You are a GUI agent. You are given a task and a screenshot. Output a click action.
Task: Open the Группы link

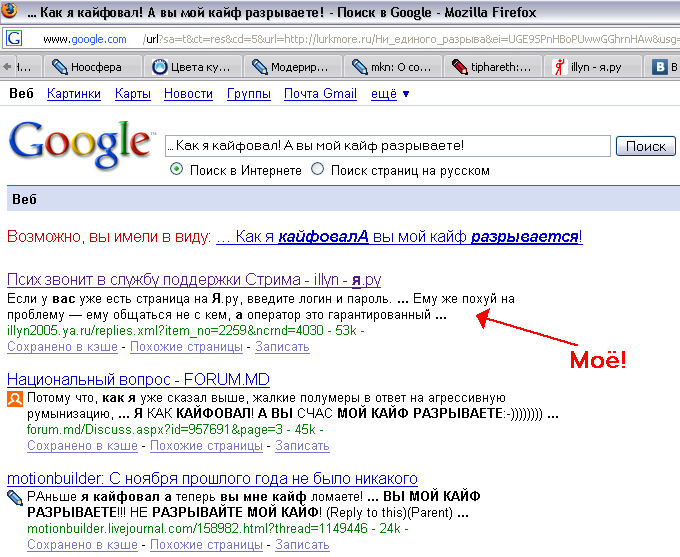[249, 94]
